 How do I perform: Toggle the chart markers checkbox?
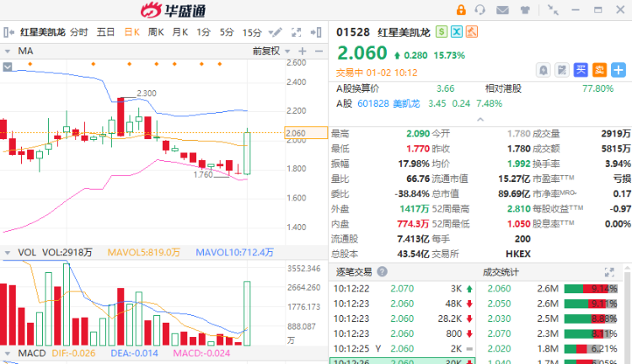(8, 67)
